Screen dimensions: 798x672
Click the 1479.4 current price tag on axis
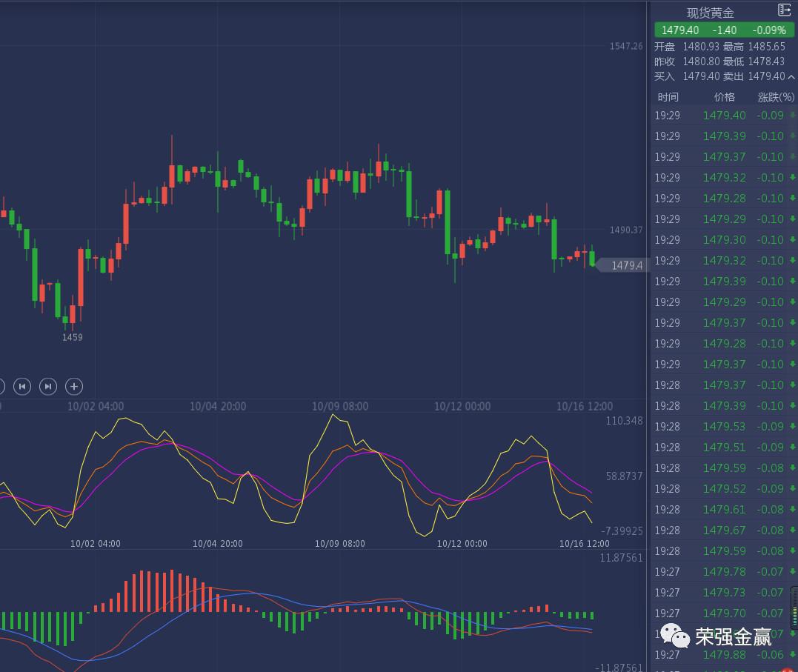click(625, 265)
